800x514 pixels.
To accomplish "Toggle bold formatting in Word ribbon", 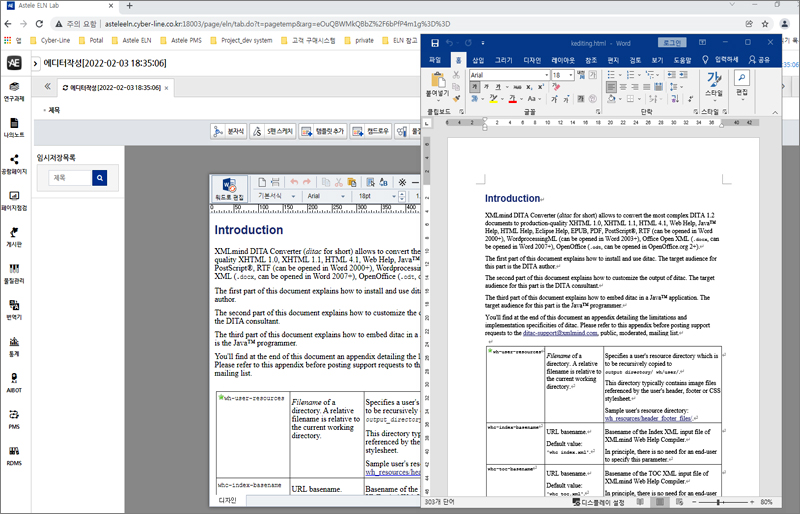I will [474, 88].
